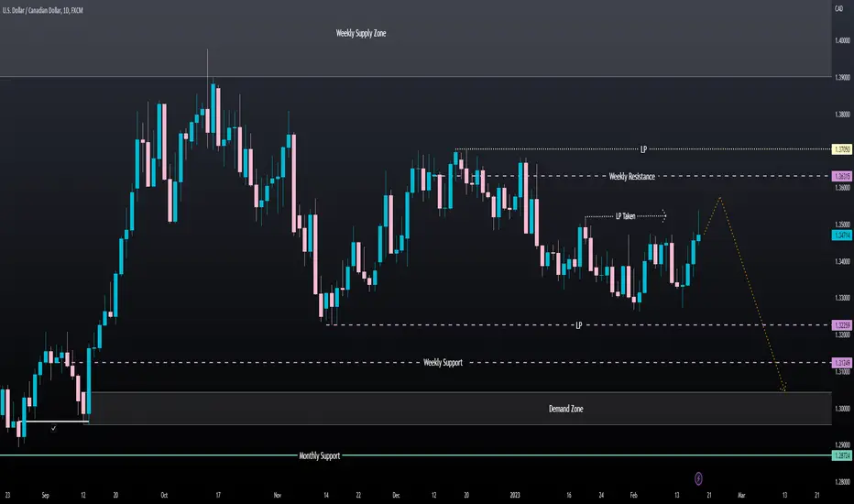Click the 1.33000 price axis label

843,298
